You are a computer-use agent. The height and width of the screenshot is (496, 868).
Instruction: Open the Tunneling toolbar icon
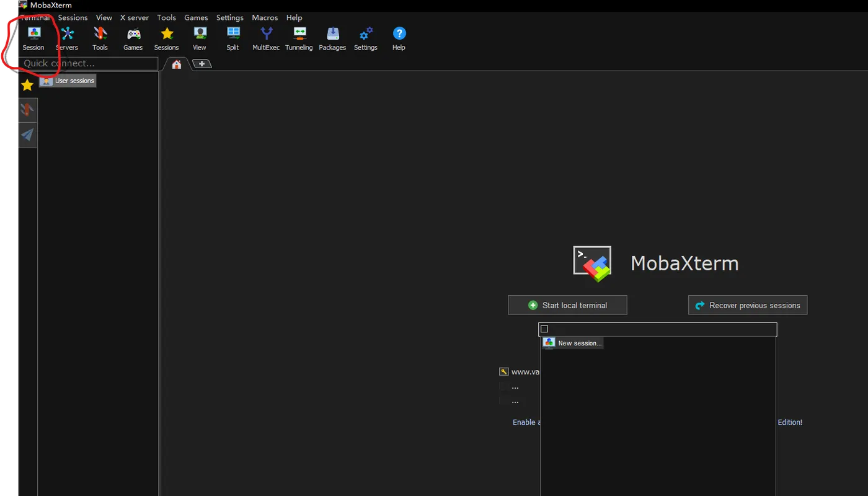[299, 38]
